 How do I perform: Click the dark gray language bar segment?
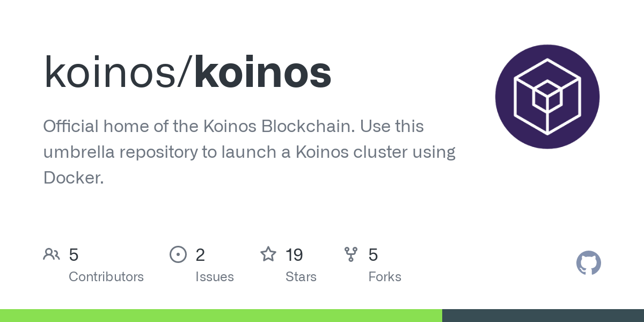pyautogui.click(x=543, y=316)
